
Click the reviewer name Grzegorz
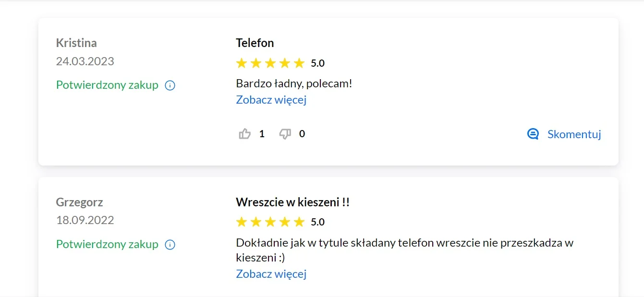(x=80, y=202)
